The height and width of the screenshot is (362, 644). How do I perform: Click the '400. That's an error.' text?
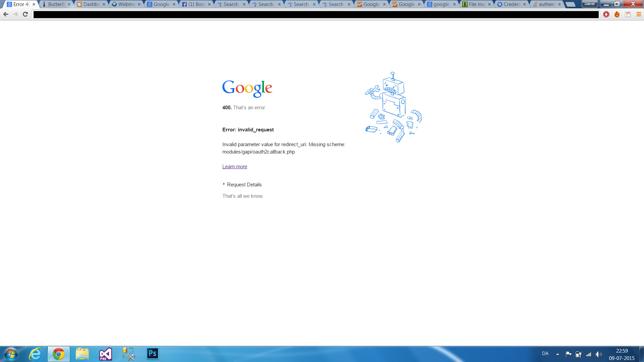[244, 108]
